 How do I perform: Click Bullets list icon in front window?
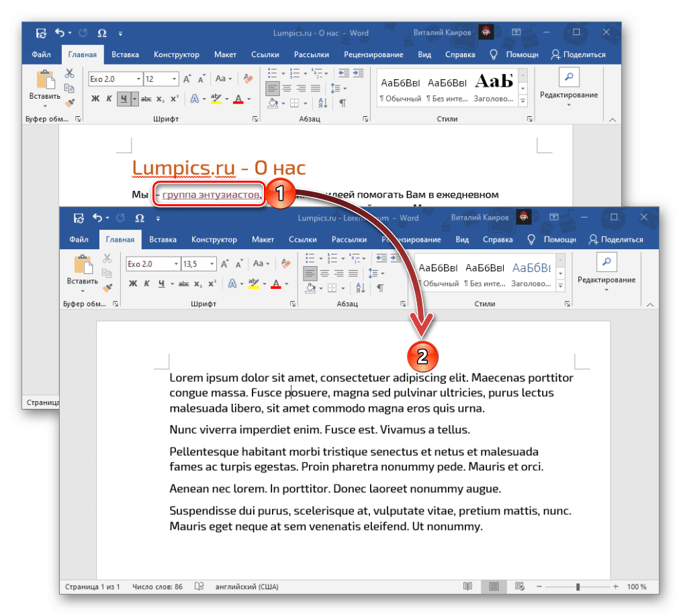point(310,259)
